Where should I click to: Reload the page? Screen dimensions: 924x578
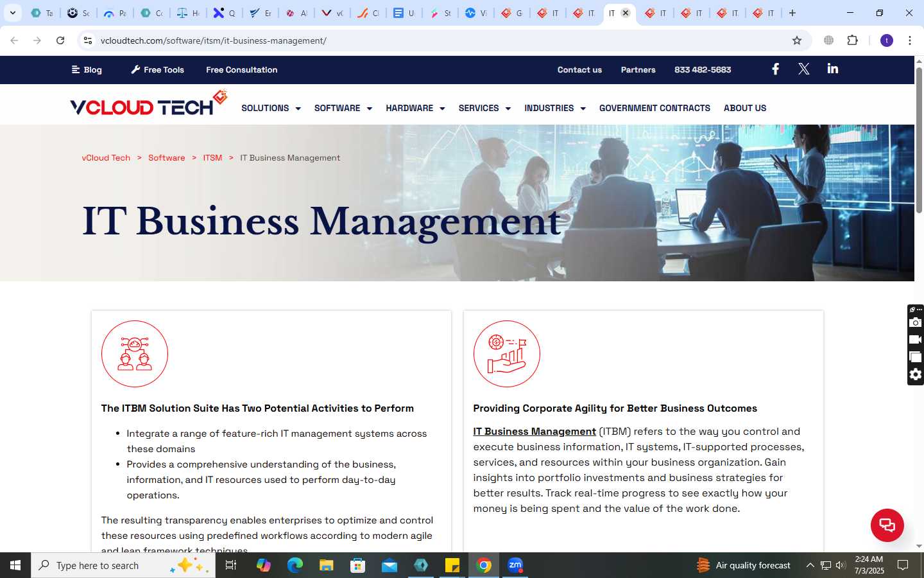pos(60,40)
